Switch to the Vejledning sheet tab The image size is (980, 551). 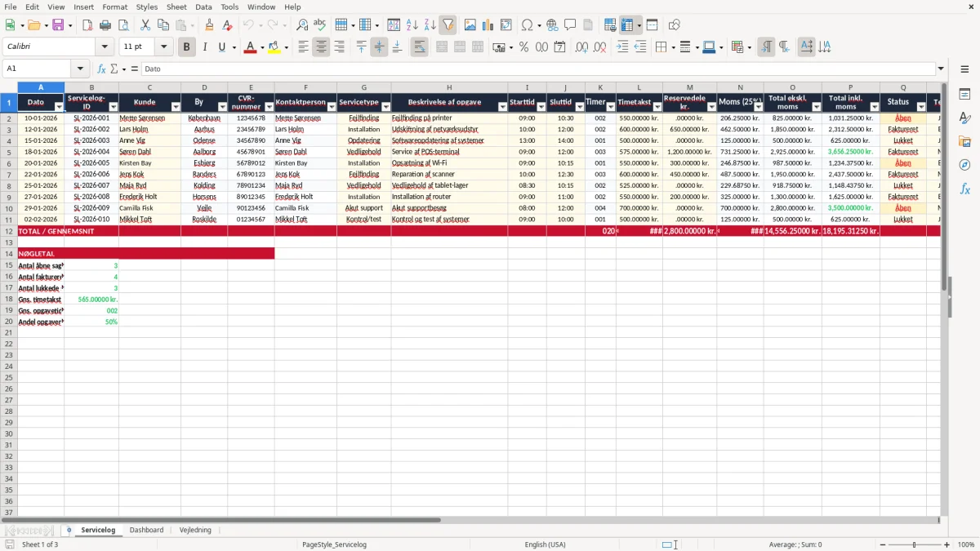(195, 530)
